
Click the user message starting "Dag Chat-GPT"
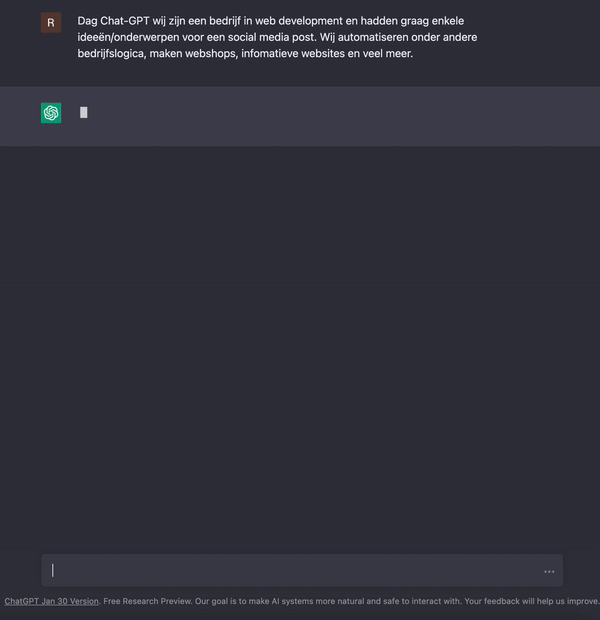(x=277, y=37)
